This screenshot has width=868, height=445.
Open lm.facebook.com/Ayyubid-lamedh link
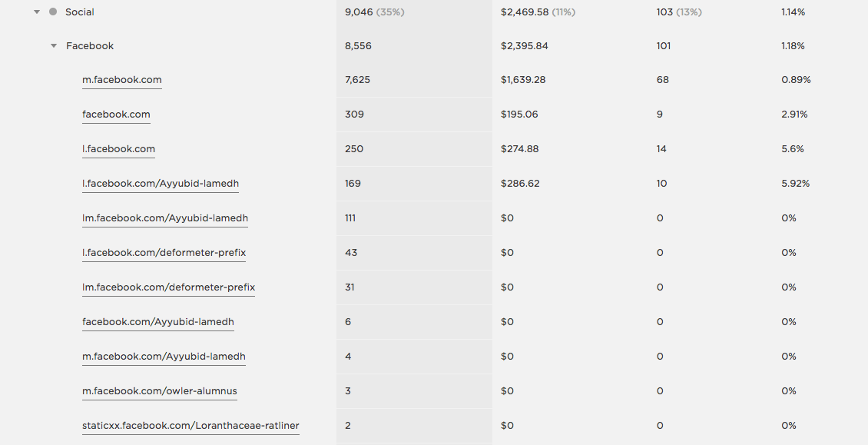tap(165, 218)
